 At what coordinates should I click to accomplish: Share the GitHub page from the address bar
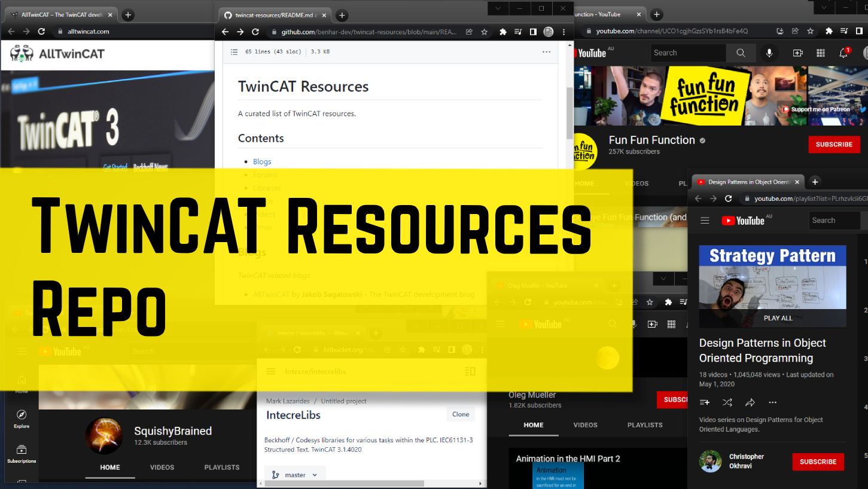[x=470, y=32]
